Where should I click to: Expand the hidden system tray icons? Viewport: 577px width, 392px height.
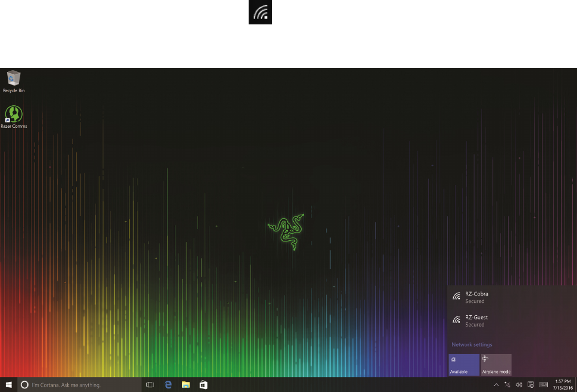[x=496, y=385]
